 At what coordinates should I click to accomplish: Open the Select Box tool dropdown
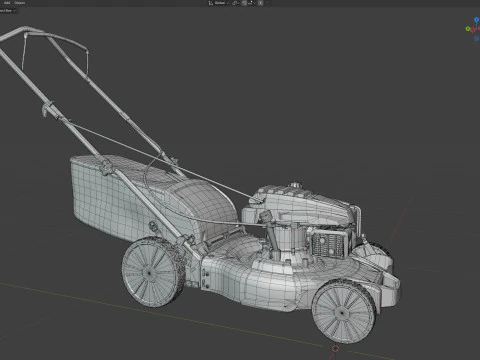tap(7, 10)
